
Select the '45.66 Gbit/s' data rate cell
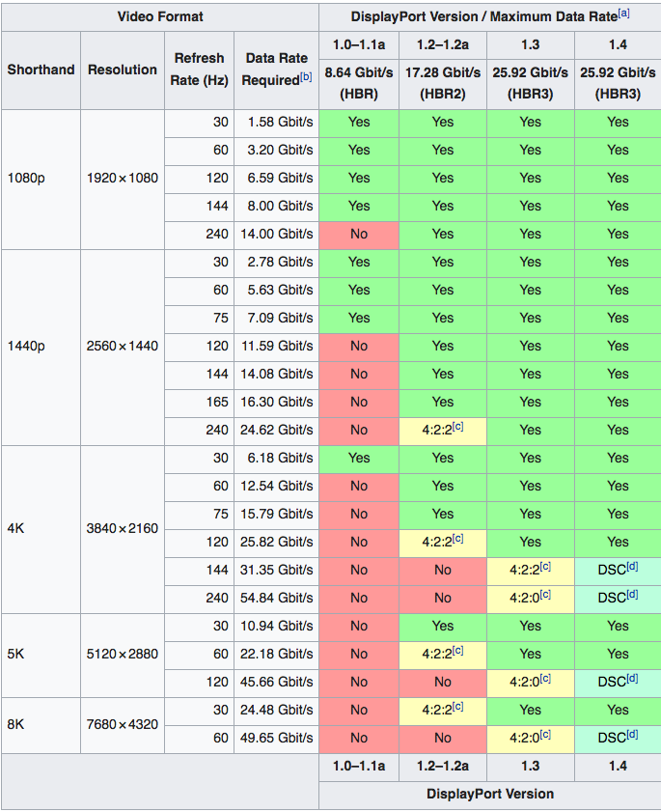tap(276, 683)
